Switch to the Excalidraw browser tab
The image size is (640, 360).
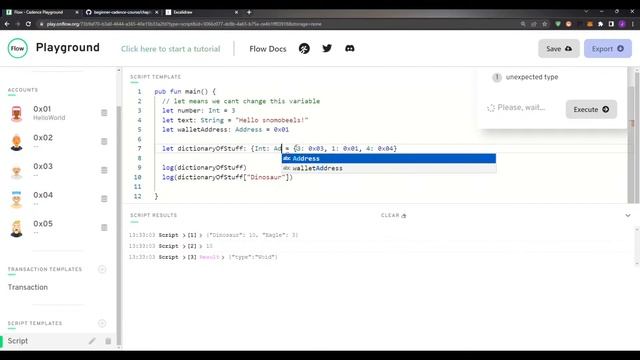pos(182,12)
